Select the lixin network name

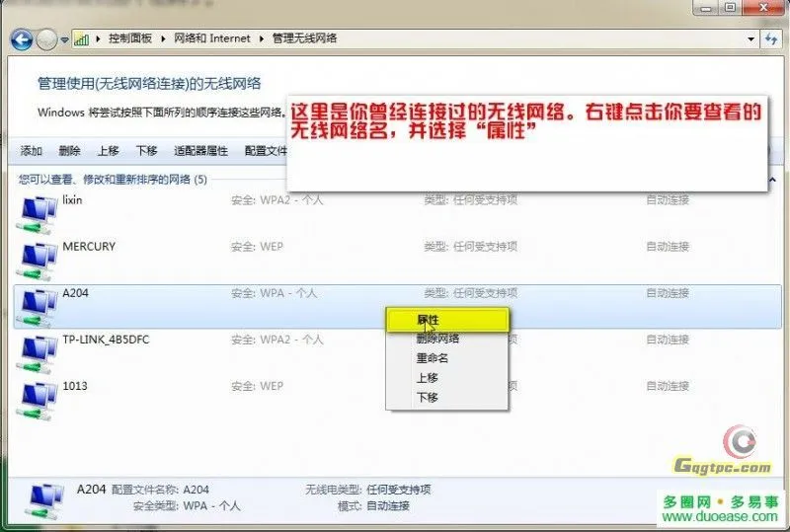point(72,200)
